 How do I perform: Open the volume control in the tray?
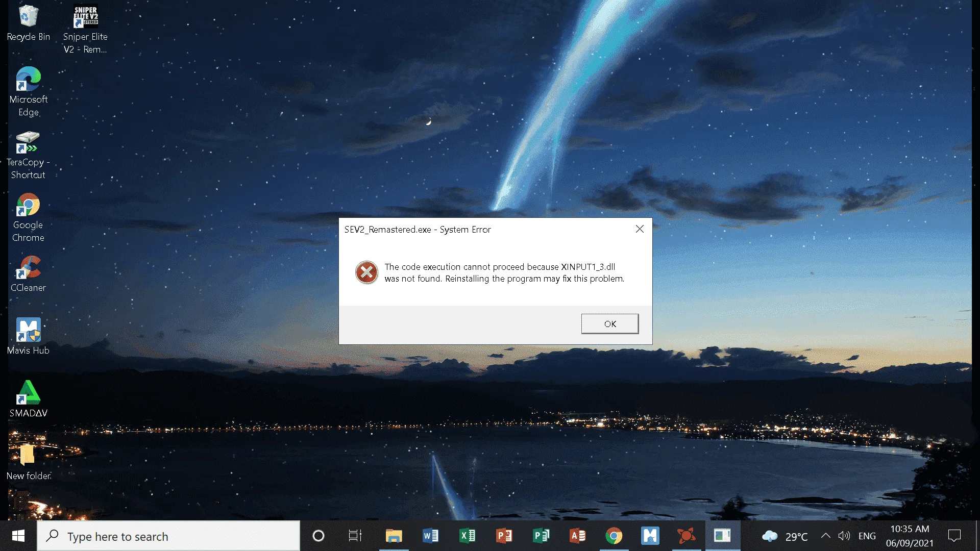[x=844, y=536]
